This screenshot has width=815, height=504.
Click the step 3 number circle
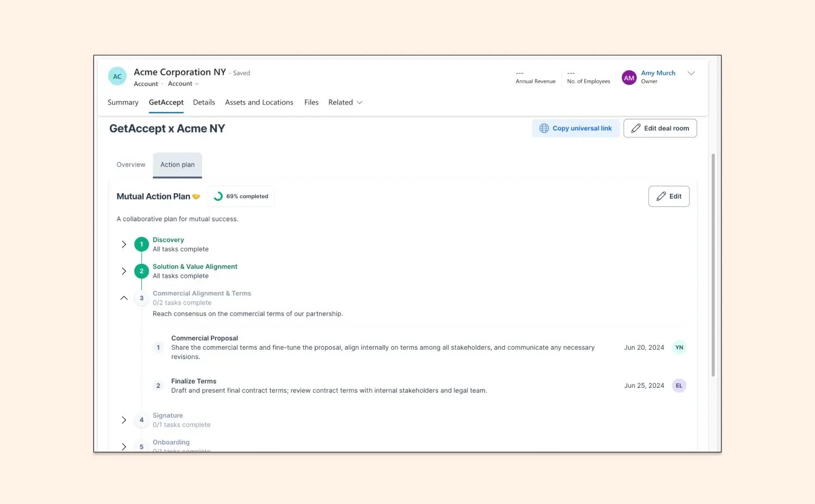pyautogui.click(x=141, y=298)
